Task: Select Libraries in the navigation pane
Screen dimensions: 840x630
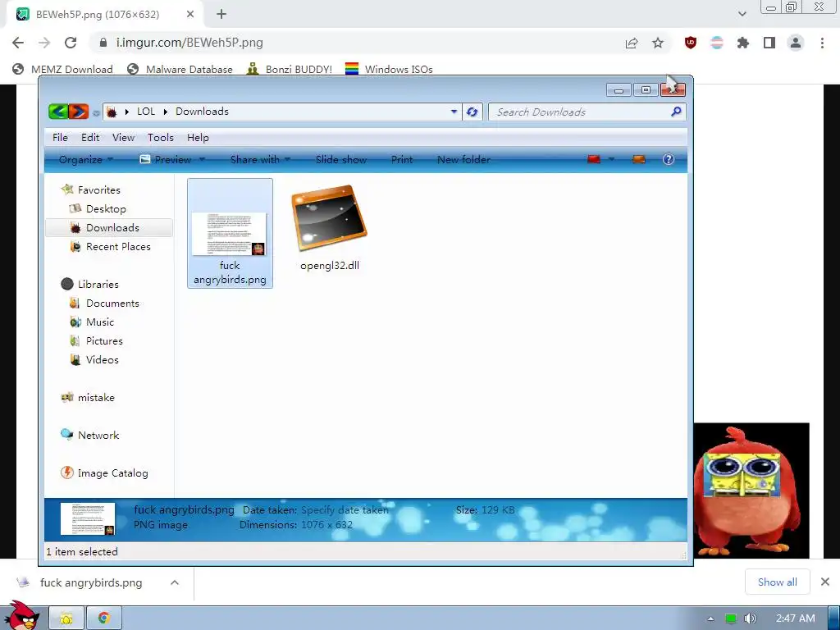Action: click(98, 285)
